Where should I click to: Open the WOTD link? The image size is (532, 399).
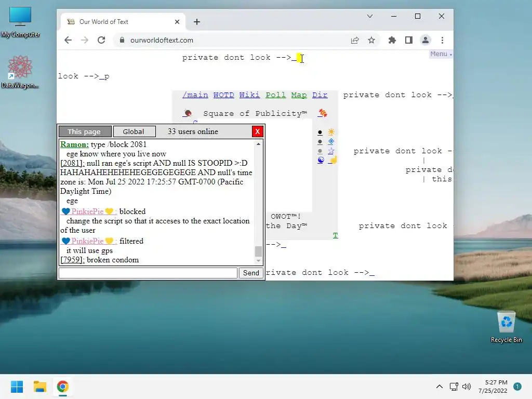tap(223, 95)
